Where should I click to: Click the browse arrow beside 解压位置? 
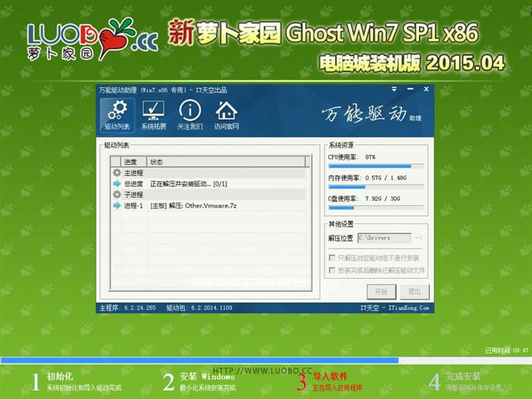(419, 238)
